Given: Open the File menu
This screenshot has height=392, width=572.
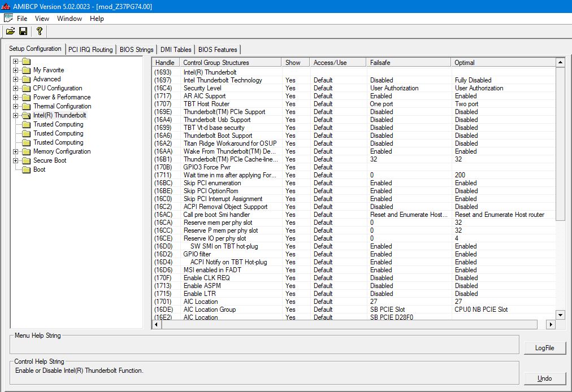Looking at the screenshot, I should coord(22,18).
